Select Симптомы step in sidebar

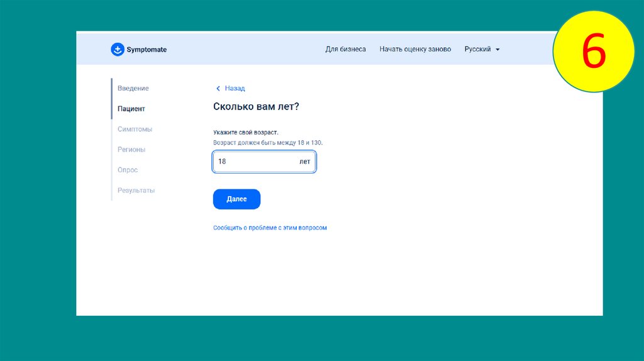pyautogui.click(x=135, y=129)
